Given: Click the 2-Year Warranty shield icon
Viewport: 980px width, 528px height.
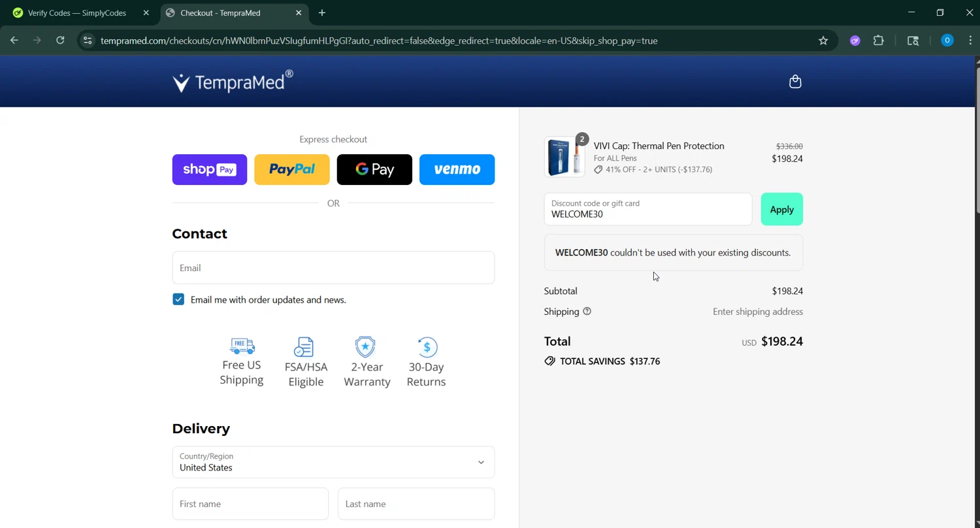Looking at the screenshot, I should tap(365, 347).
